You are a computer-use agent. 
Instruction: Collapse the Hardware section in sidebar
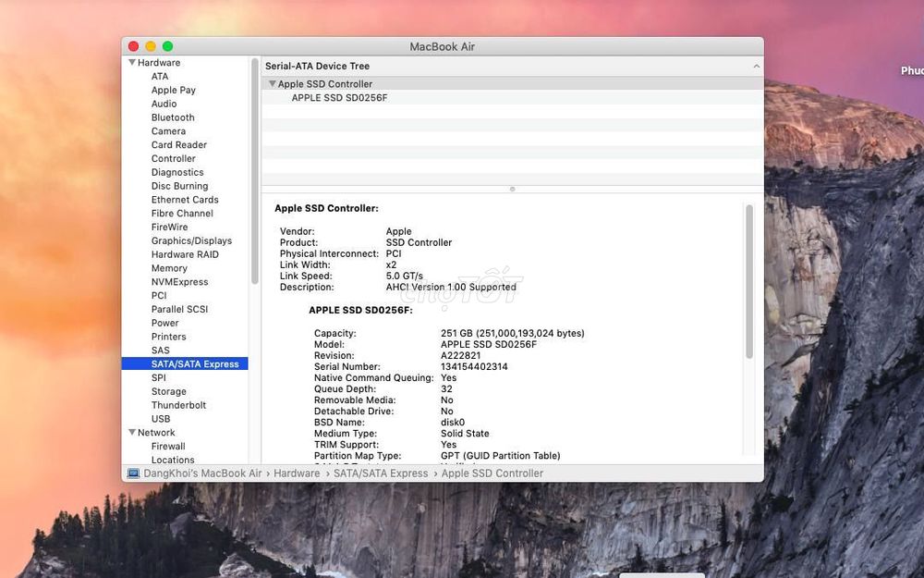click(132, 63)
